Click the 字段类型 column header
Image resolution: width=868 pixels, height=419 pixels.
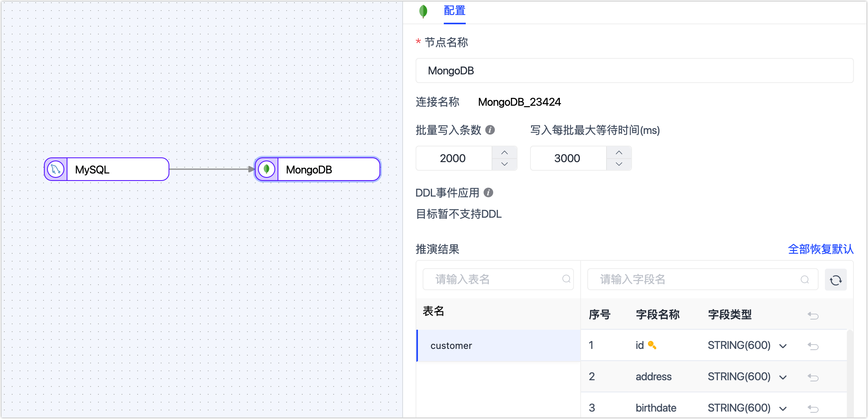(730, 314)
